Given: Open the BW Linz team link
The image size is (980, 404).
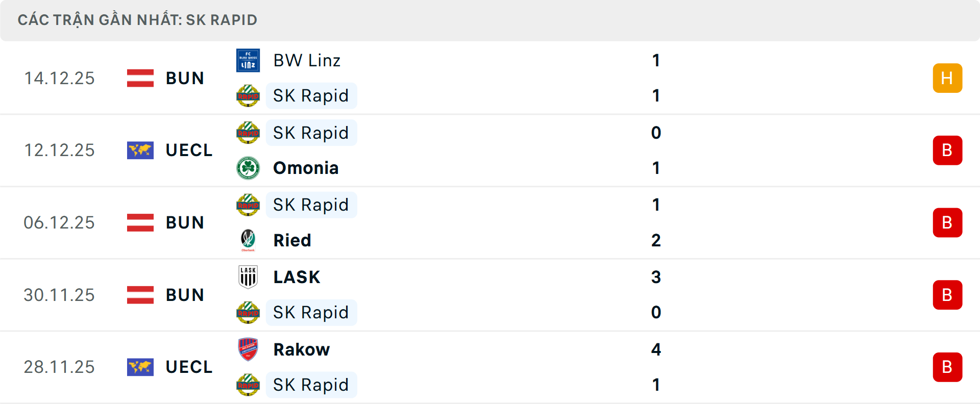Looking at the screenshot, I should coord(307,61).
